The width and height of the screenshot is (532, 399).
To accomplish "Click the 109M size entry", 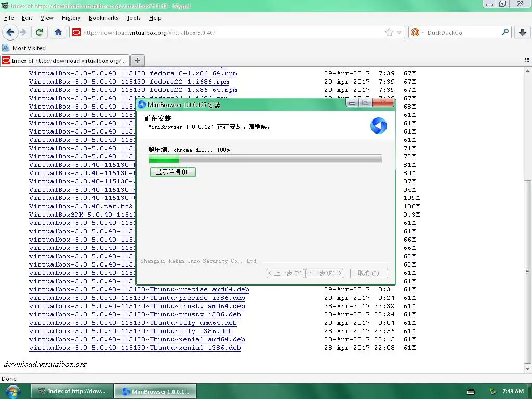I will pyautogui.click(x=411, y=198).
